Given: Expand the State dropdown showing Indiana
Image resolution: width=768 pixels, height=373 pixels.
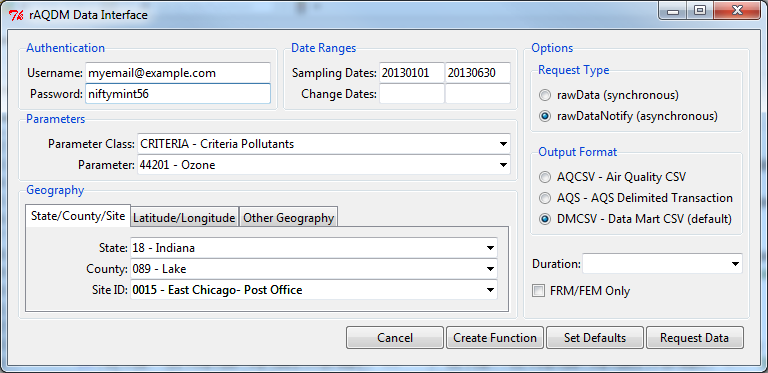Looking at the screenshot, I should 314,248.
